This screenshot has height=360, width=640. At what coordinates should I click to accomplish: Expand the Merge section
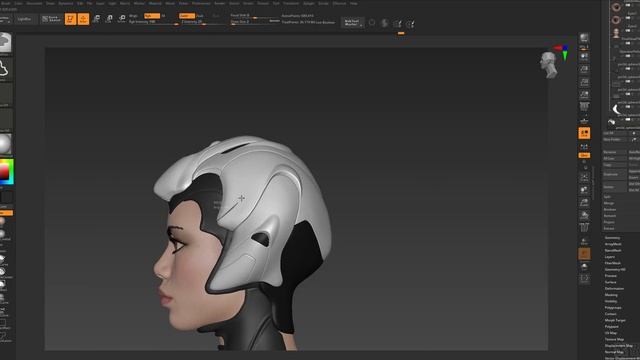click(x=609, y=203)
